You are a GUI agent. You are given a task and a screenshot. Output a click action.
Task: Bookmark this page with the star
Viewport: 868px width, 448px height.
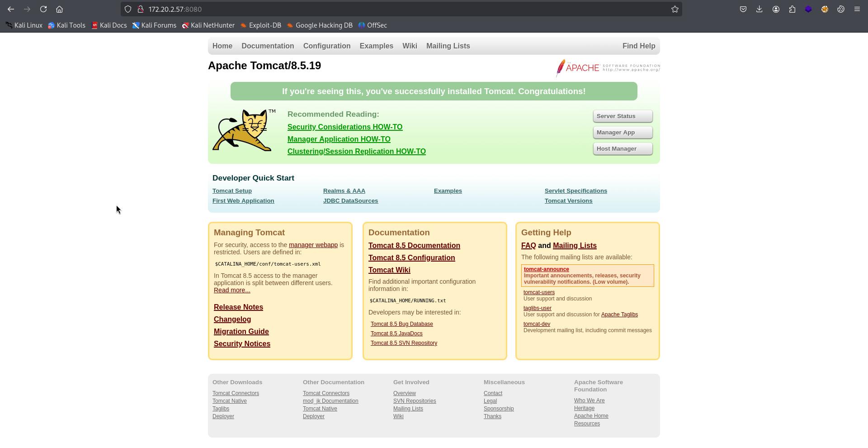pos(675,9)
